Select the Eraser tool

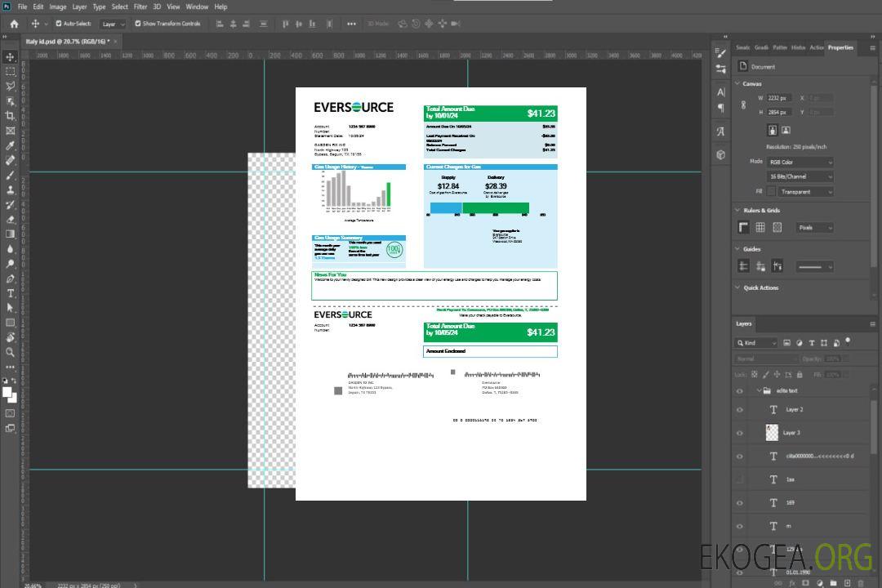10,219
